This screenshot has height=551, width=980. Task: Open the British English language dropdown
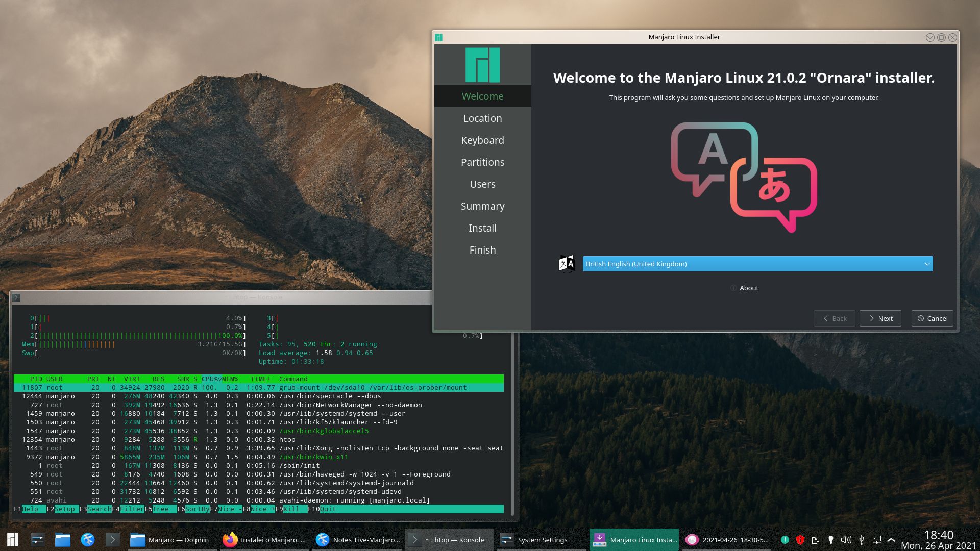(757, 264)
